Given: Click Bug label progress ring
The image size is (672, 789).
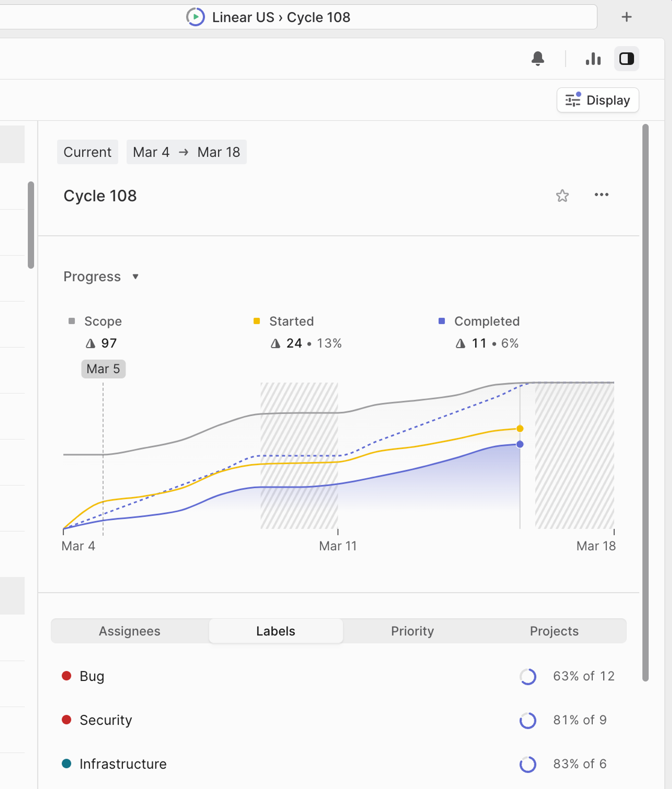Looking at the screenshot, I should click(x=528, y=677).
